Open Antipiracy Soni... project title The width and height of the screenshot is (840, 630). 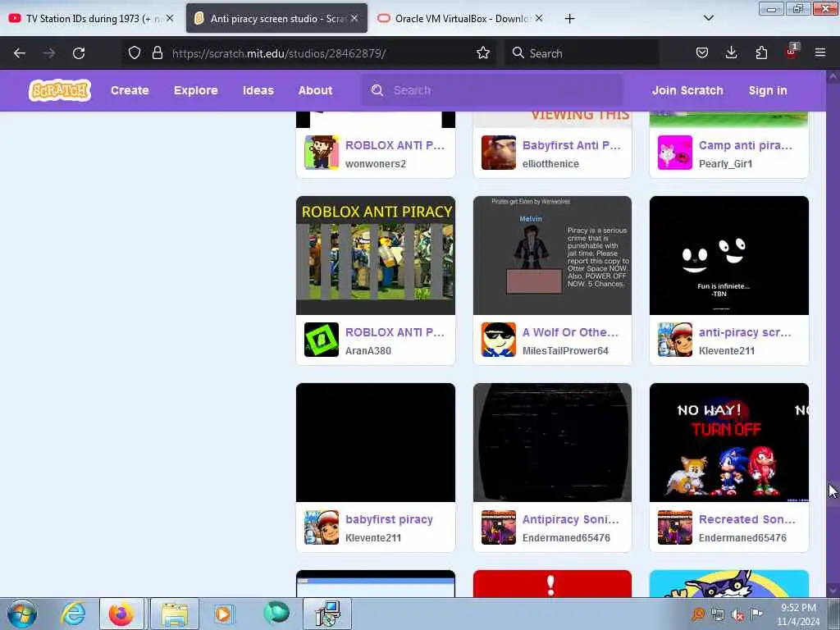pos(571,519)
